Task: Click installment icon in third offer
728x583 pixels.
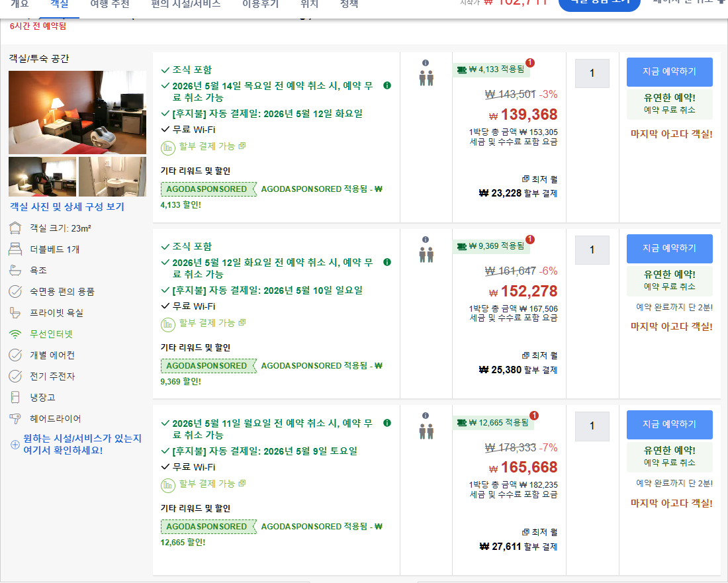Action: (167, 486)
